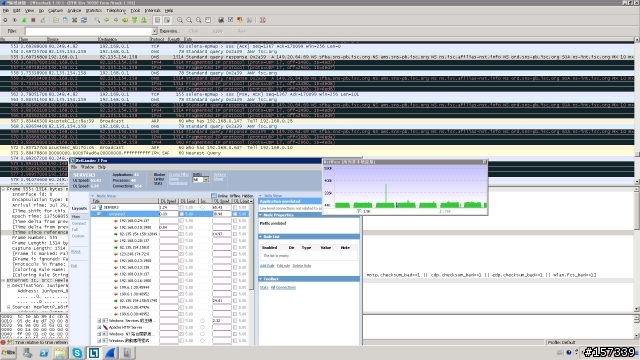Click inside the Filter input field

pyautogui.click(x=88, y=31)
